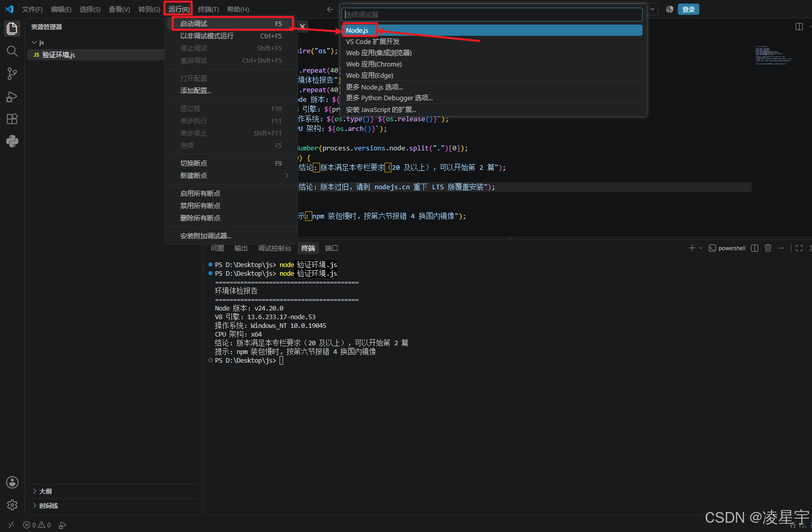Open the Search view icon

(x=12, y=51)
